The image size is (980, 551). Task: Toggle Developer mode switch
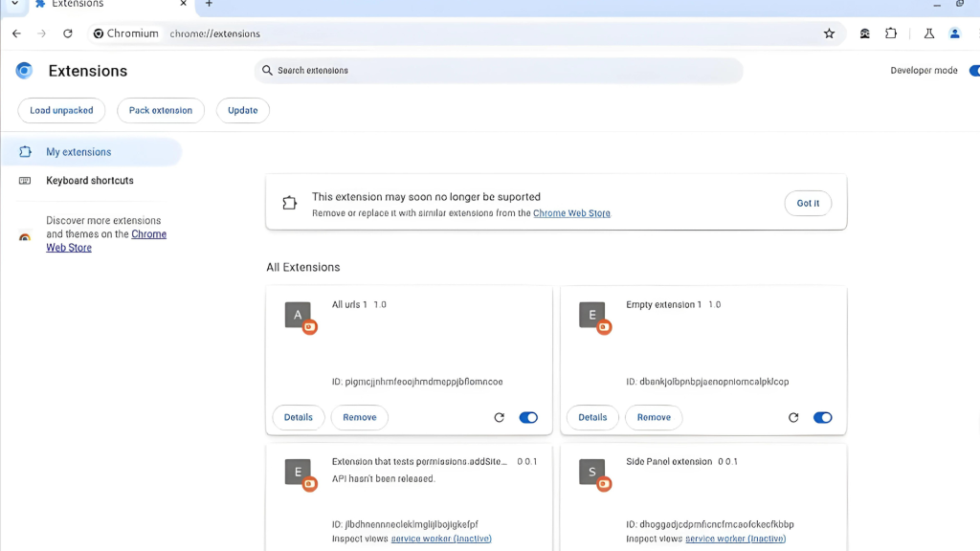(x=973, y=71)
